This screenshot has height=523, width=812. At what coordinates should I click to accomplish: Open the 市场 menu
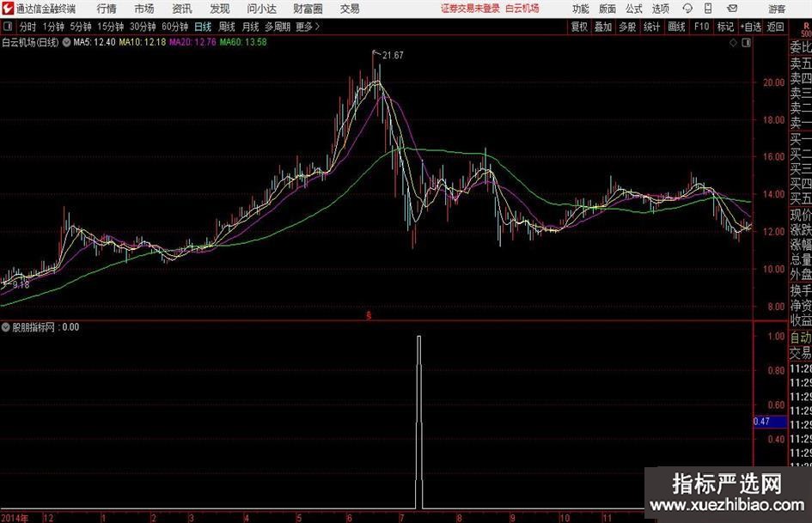click(x=144, y=9)
